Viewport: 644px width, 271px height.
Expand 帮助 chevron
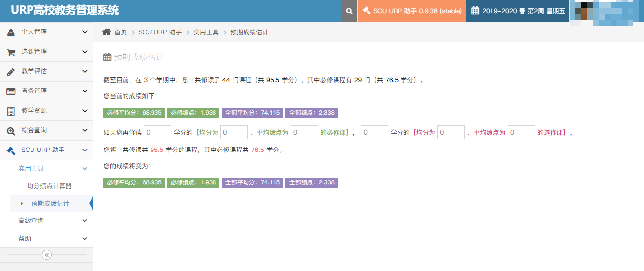point(85,238)
